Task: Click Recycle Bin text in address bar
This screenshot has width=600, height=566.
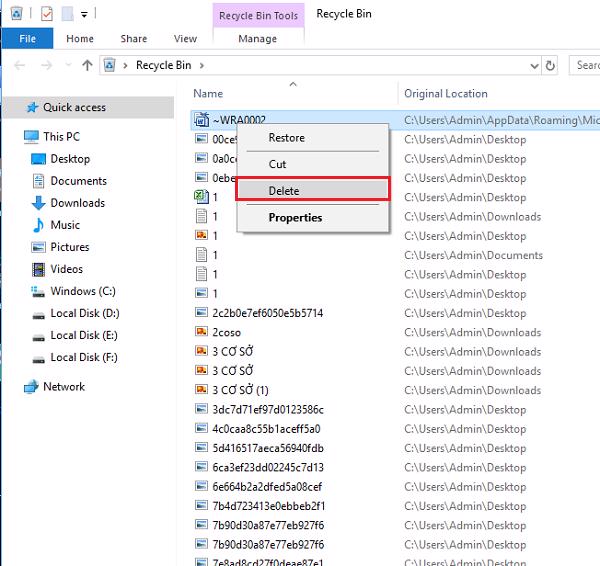Action: click(x=163, y=65)
